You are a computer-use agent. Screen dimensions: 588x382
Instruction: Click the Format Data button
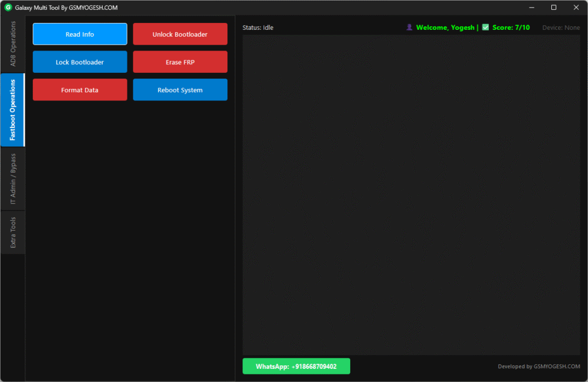click(x=80, y=90)
